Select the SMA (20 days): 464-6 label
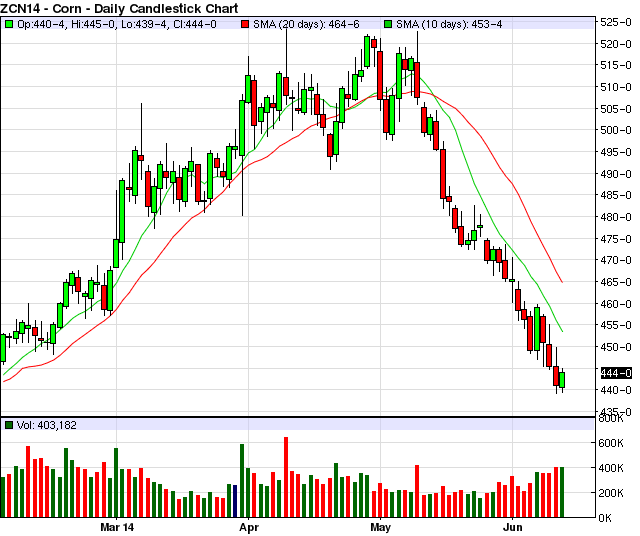This screenshot has height=536, width=640. pyautogui.click(x=306, y=24)
